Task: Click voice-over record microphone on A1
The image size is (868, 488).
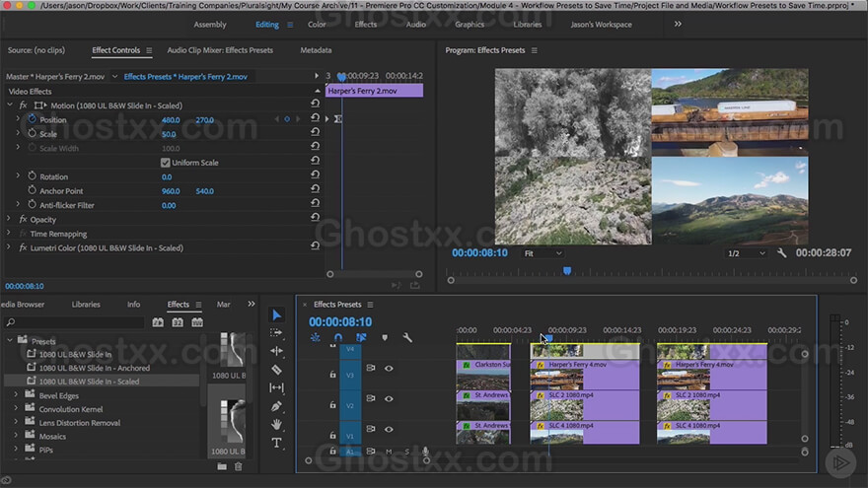Action: [x=425, y=452]
